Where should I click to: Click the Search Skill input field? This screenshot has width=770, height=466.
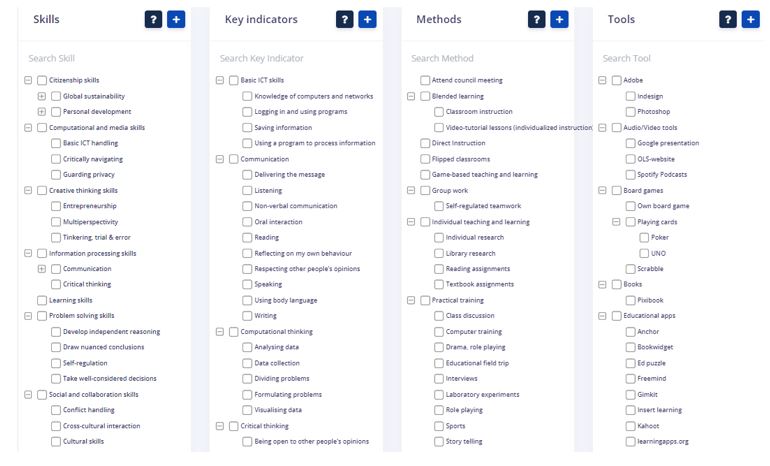tap(100, 59)
